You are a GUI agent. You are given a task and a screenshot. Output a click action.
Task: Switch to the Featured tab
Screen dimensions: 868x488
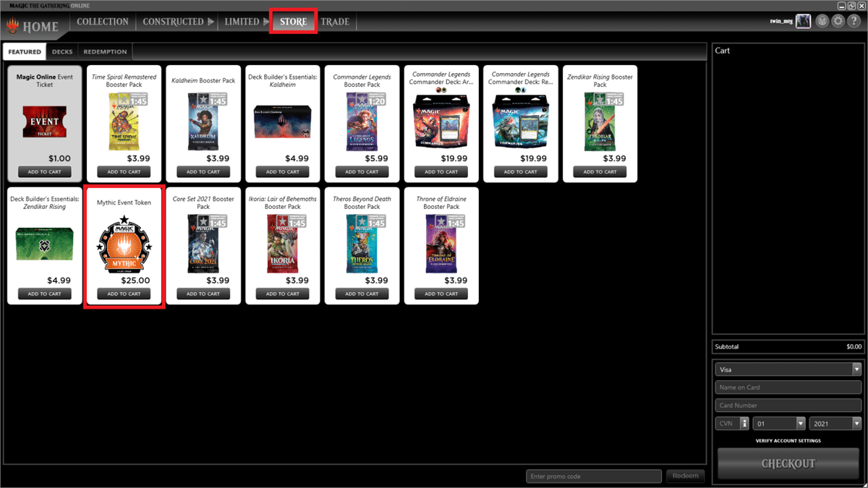coord(25,52)
